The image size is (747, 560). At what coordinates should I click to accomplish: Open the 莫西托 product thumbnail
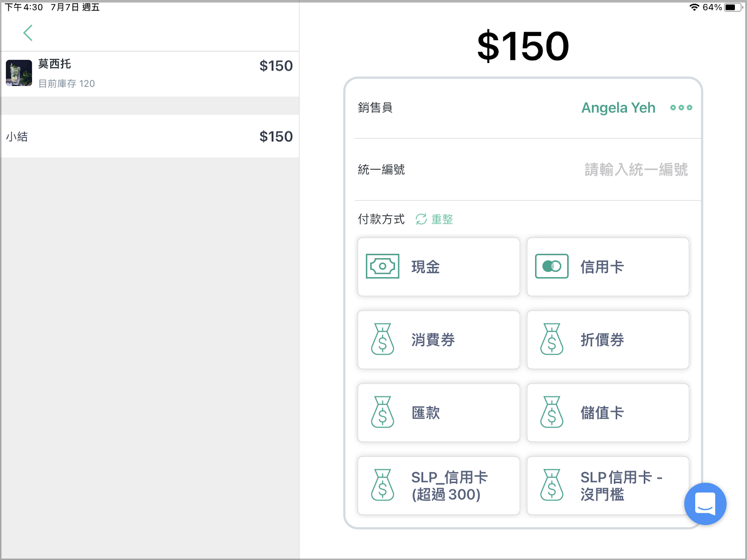coord(19,73)
